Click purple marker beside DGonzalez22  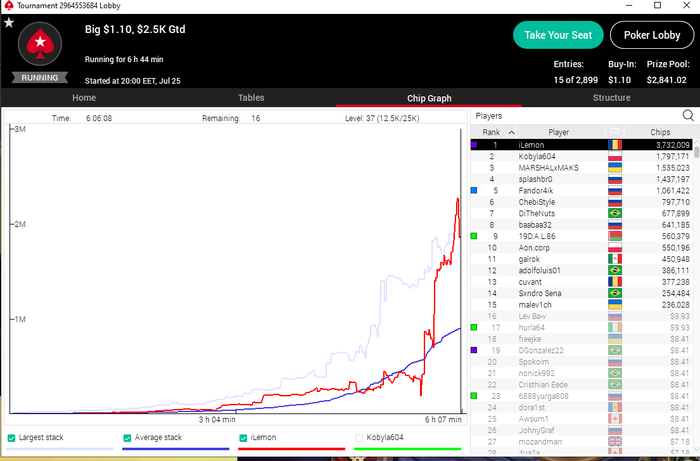click(x=474, y=350)
